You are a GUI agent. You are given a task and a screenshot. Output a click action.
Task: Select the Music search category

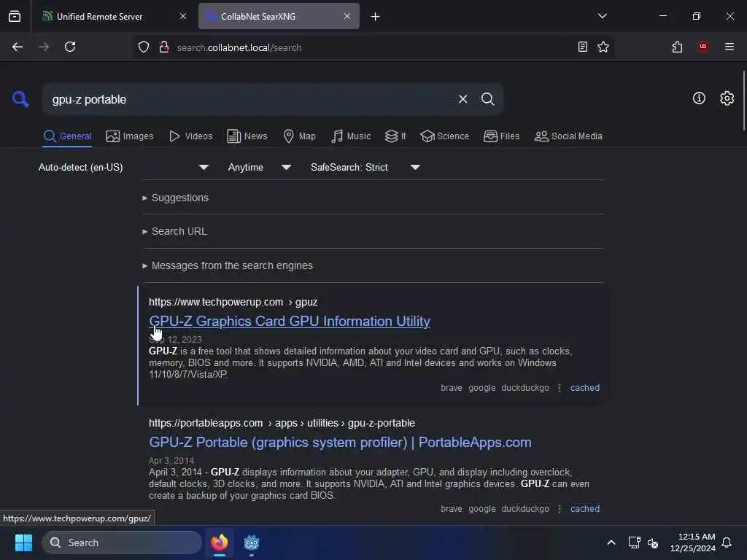(x=351, y=136)
